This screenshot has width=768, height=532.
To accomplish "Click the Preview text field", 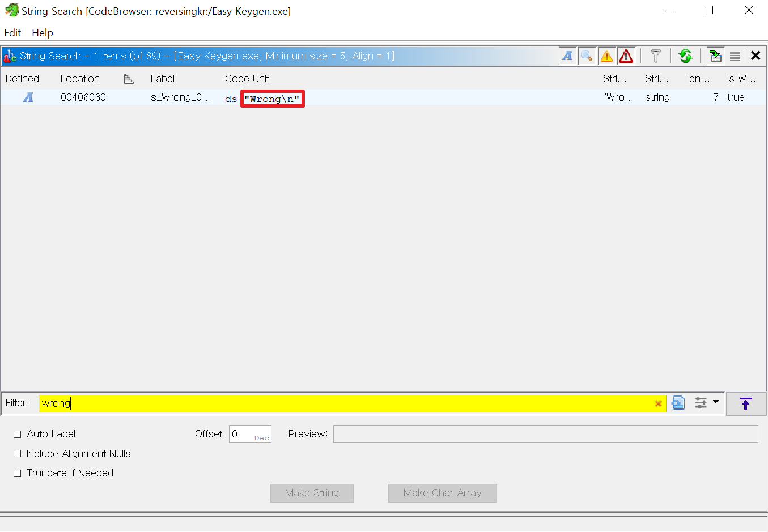I will click(545, 434).
